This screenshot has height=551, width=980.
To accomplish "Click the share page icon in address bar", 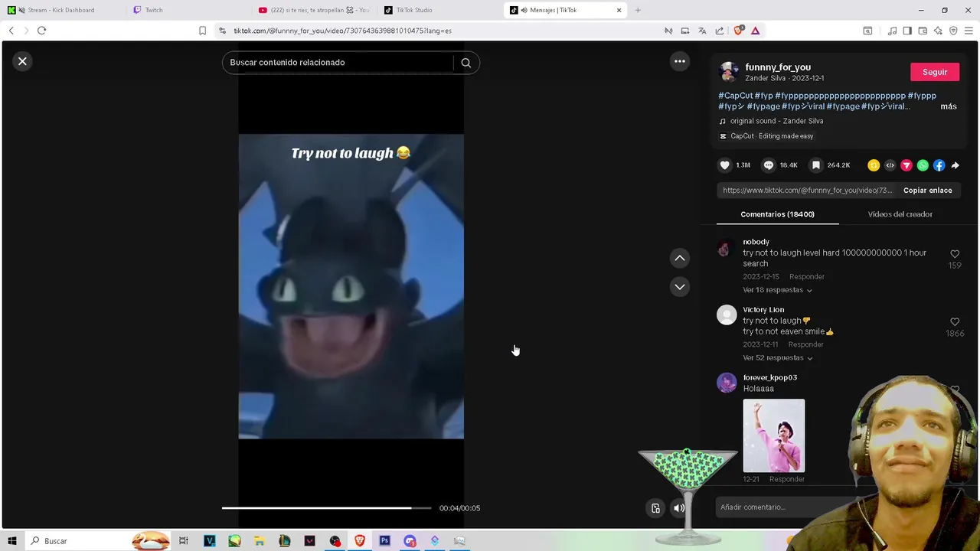I will point(720,31).
